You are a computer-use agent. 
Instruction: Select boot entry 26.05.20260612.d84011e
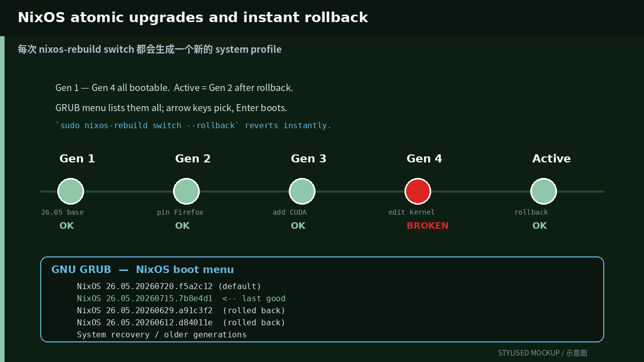pos(181,323)
